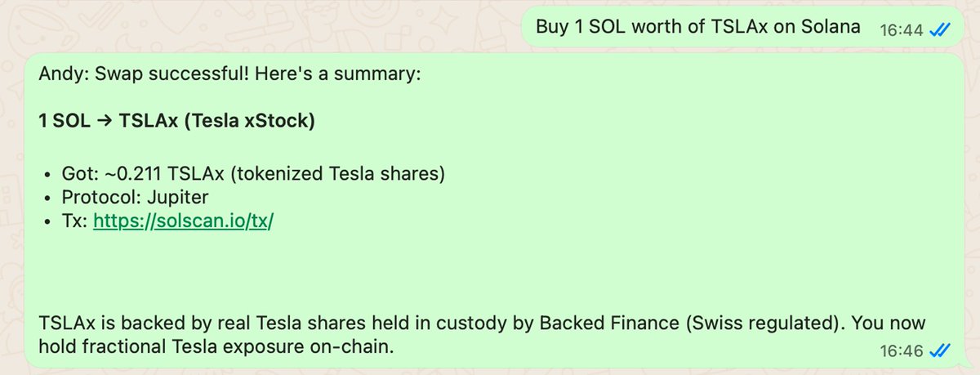Click the "Tx:" label before the link
The image size is (980, 375).
(75, 221)
